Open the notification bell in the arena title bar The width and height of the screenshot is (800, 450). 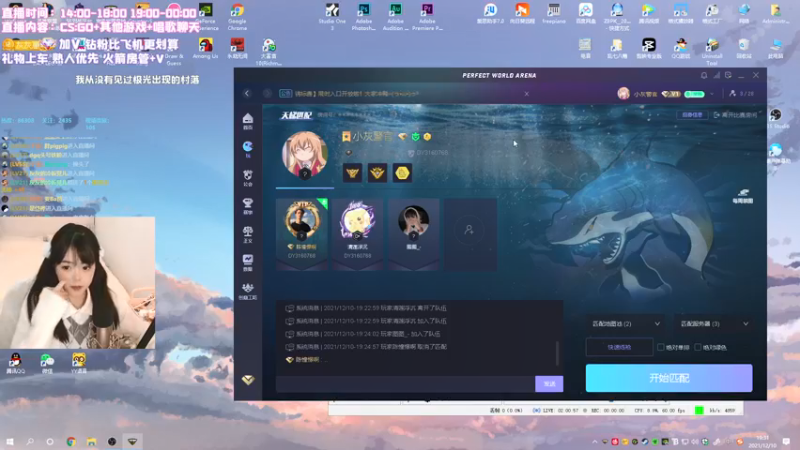(x=704, y=76)
